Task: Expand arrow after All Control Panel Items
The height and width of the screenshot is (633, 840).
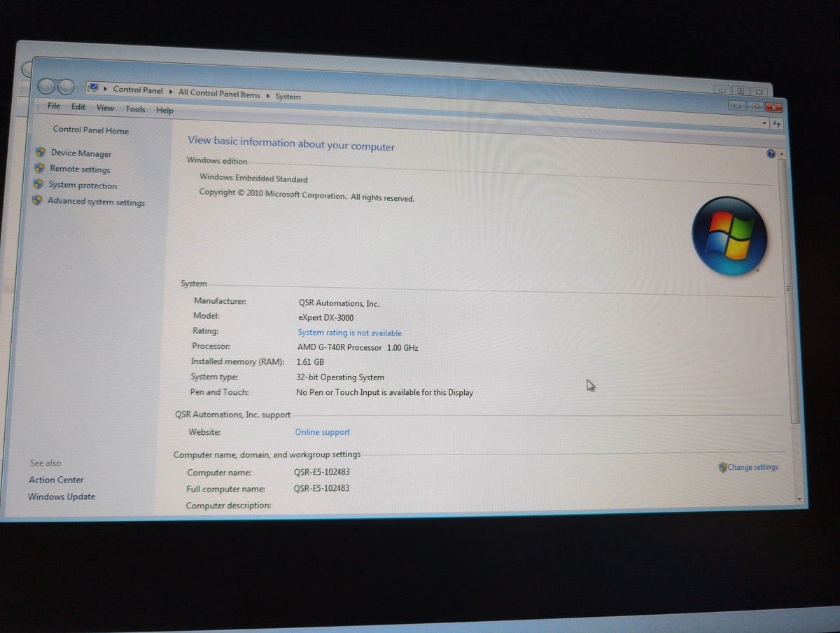Action: [x=268, y=95]
